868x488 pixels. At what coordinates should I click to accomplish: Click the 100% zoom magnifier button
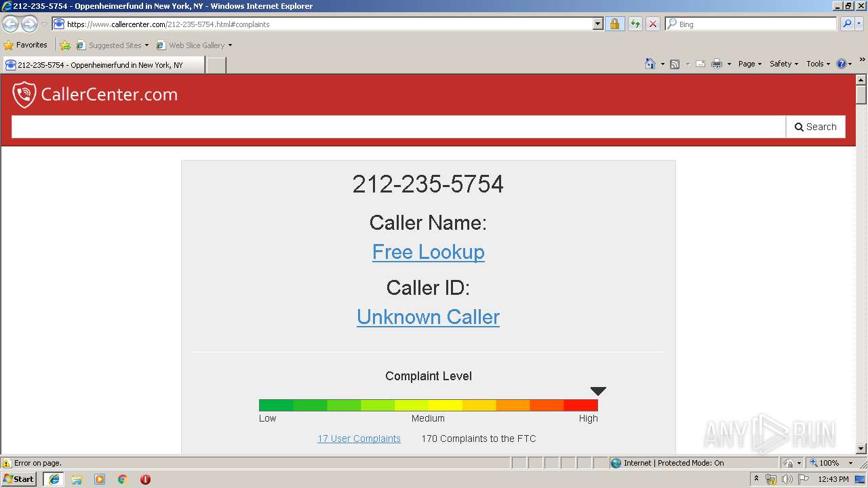(824, 463)
